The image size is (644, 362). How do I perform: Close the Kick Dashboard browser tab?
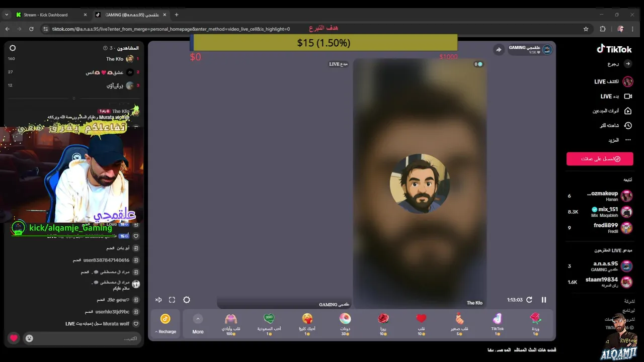[x=85, y=15]
